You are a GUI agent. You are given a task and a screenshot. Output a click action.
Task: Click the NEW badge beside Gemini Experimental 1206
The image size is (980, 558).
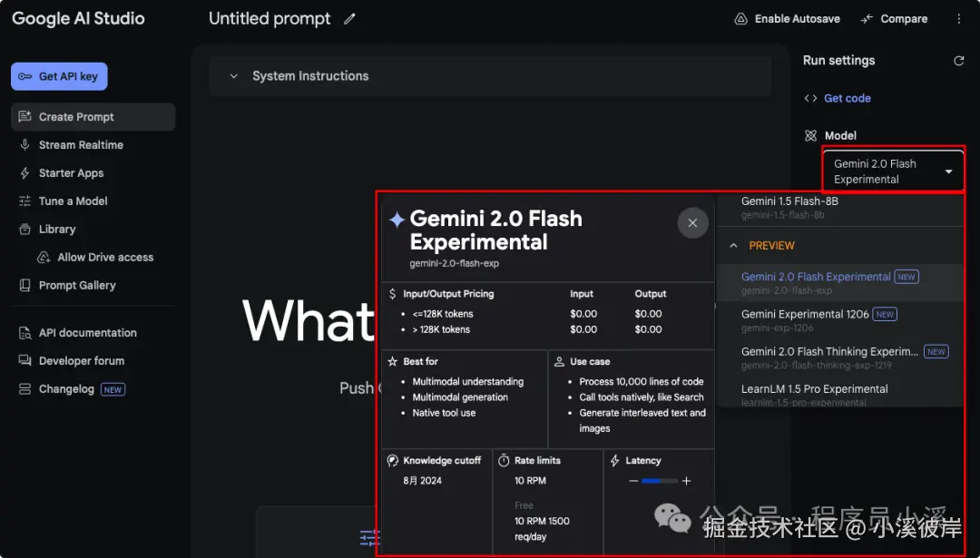pos(885,314)
